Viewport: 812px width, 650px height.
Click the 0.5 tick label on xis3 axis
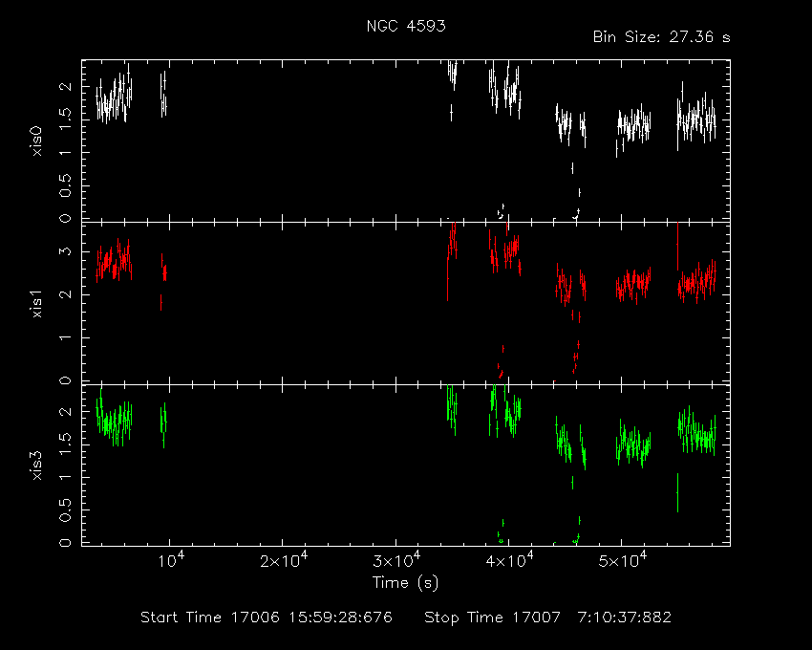(65, 510)
